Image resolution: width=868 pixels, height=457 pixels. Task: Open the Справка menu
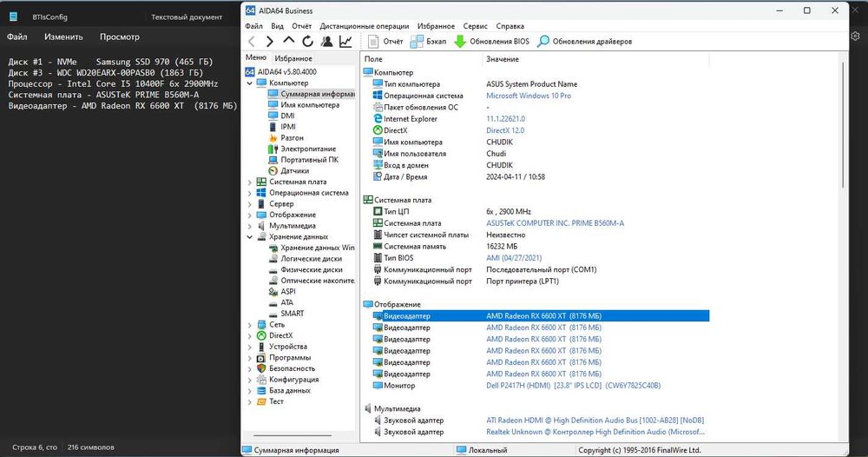510,26
